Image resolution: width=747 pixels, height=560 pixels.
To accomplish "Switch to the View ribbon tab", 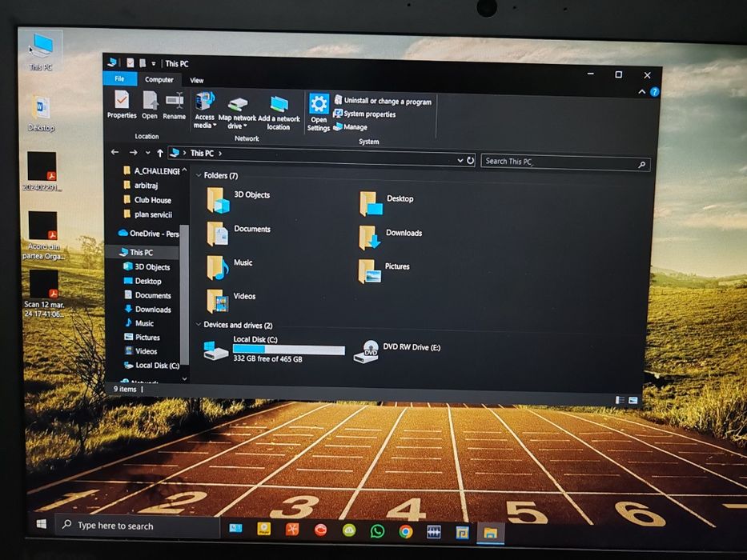I will click(197, 81).
